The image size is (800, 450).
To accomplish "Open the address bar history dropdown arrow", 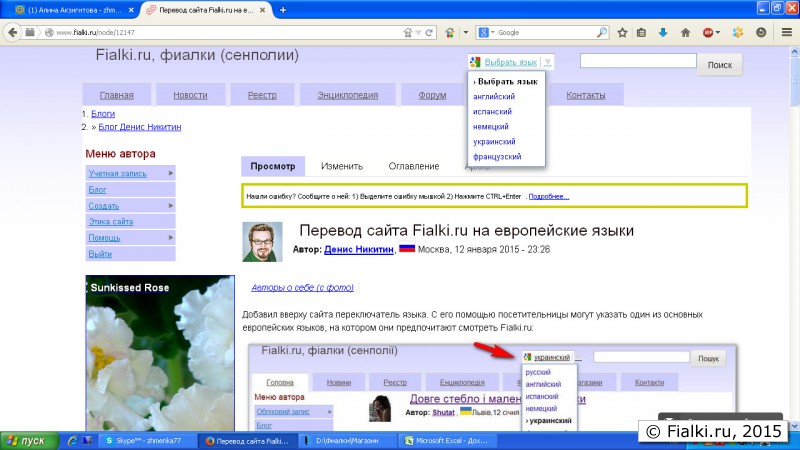I will [418, 33].
